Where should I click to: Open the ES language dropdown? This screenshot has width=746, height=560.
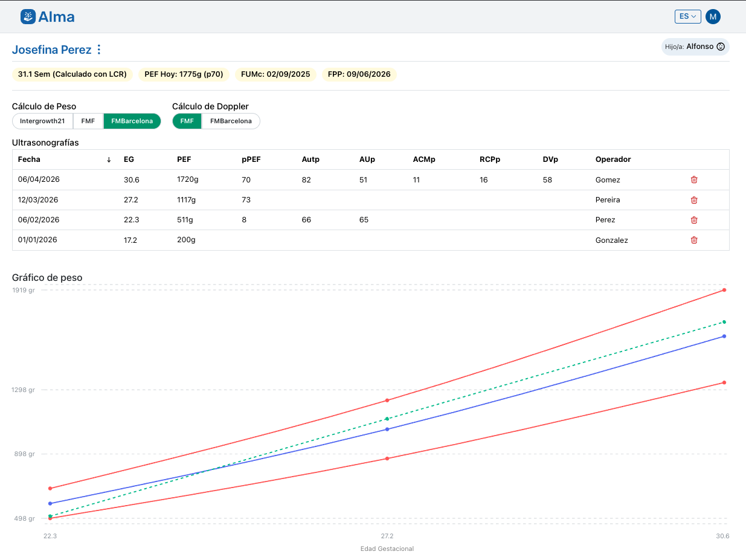click(687, 16)
